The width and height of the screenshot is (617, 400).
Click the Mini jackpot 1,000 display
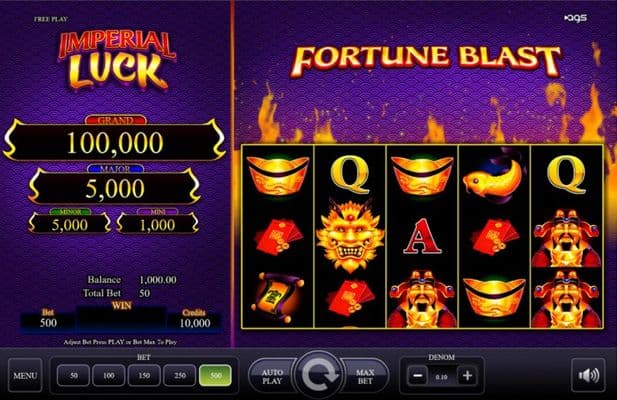point(157,224)
